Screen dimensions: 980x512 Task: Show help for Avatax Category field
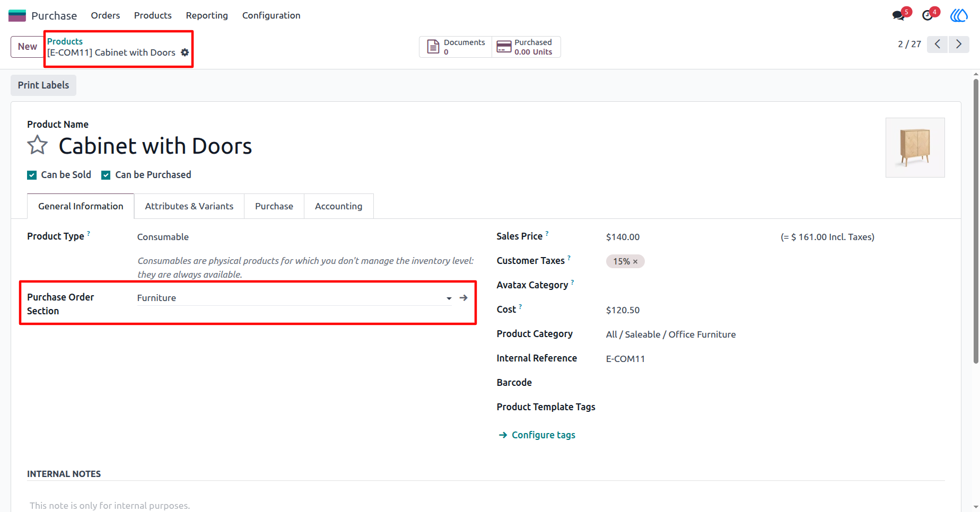click(573, 282)
